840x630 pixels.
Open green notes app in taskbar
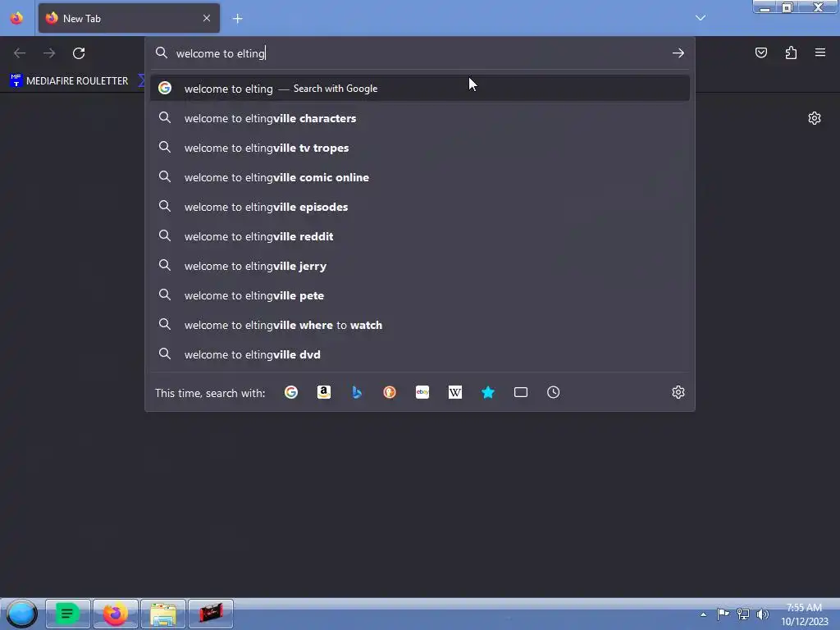[67, 614]
